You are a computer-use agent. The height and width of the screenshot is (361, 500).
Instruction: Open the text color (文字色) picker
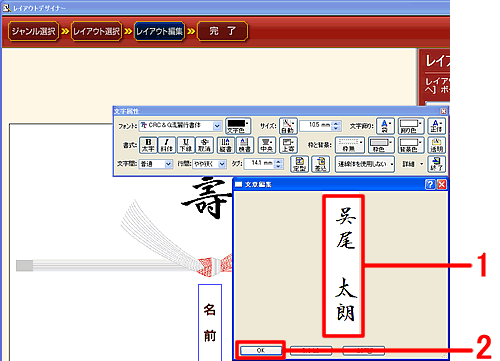pyautogui.click(x=238, y=126)
